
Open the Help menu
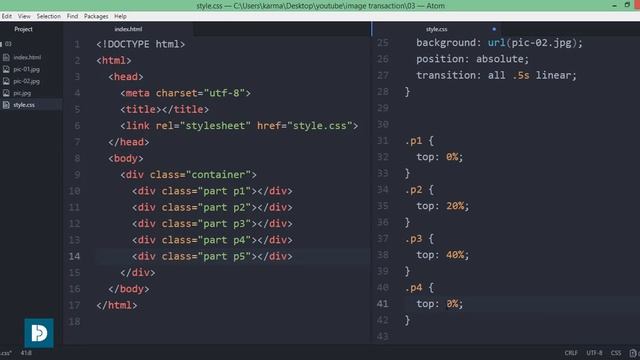click(120, 16)
